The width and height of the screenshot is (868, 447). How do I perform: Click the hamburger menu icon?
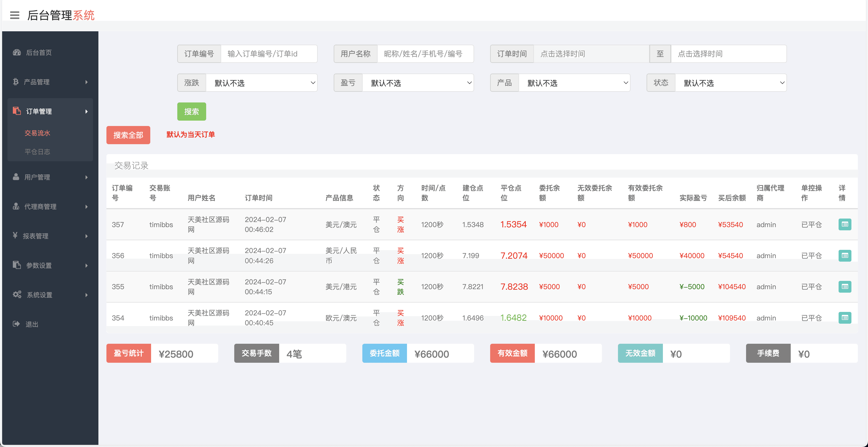coord(14,15)
